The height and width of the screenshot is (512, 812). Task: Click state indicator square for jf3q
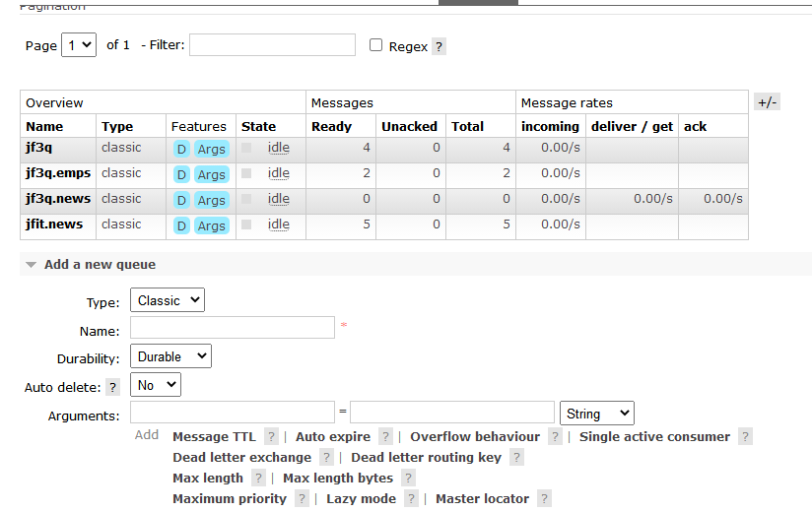246,148
